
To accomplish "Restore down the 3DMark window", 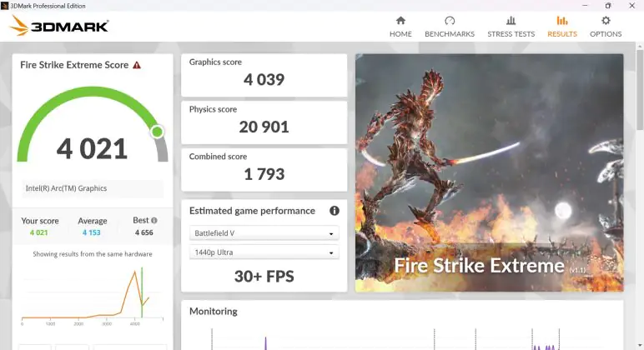I will [x=608, y=5].
